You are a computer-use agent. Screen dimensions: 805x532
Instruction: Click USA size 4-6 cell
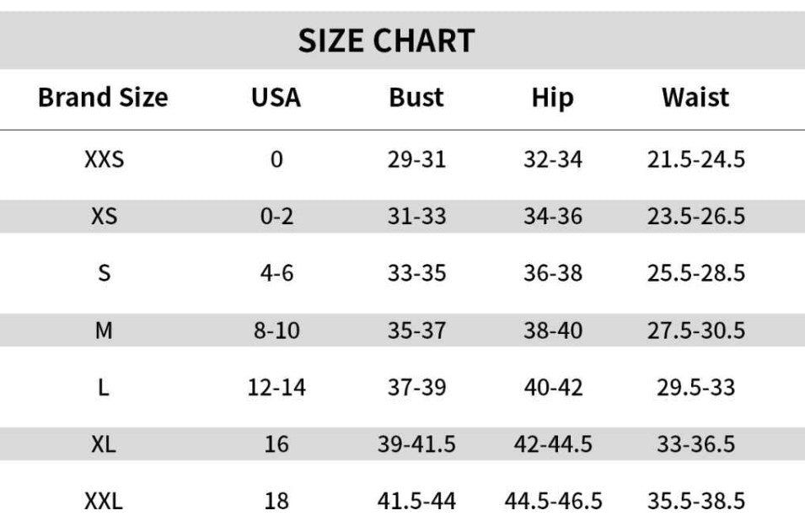coord(276,273)
